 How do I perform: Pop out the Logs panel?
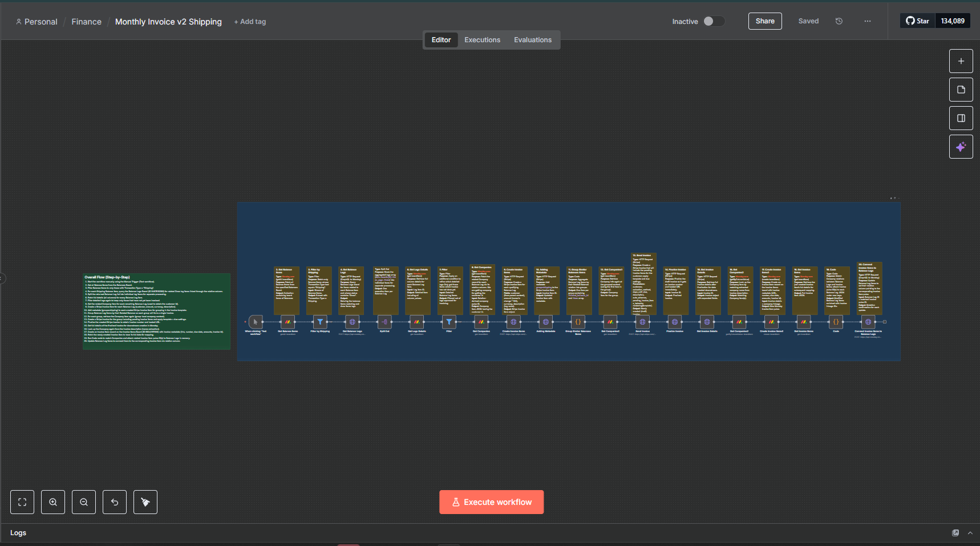pyautogui.click(x=955, y=533)
